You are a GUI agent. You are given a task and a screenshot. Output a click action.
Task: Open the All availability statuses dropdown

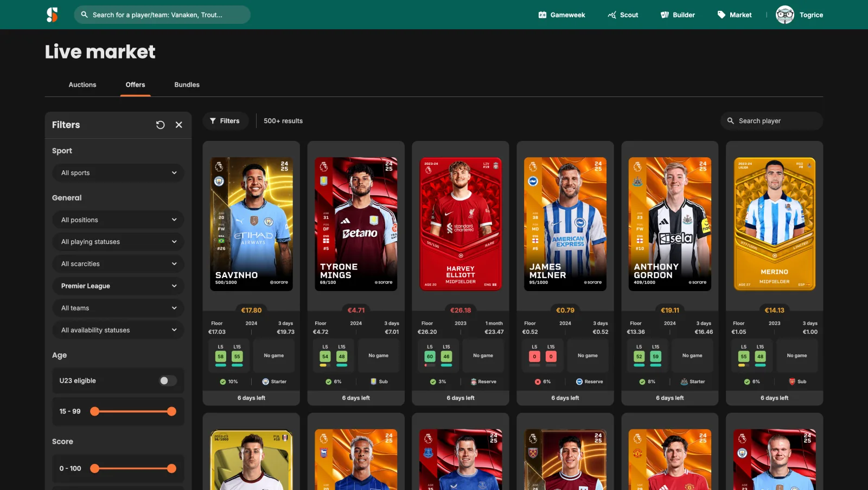click(x=118, y=330)
